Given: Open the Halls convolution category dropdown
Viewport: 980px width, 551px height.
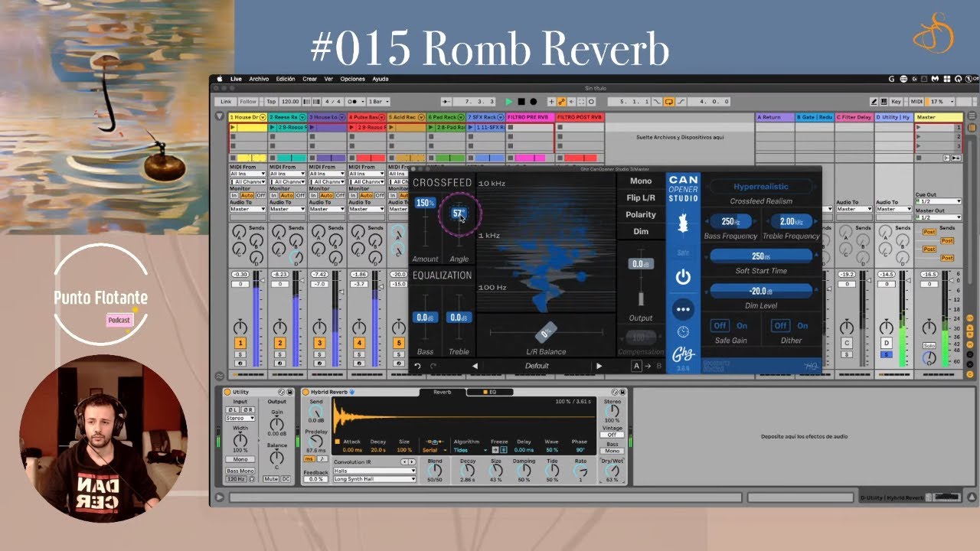Looking at the screenshot, I should pos(374,471).
